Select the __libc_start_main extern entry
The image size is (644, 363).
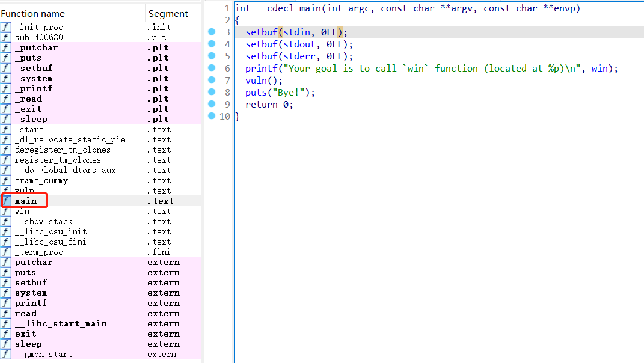tap(61, 323)
